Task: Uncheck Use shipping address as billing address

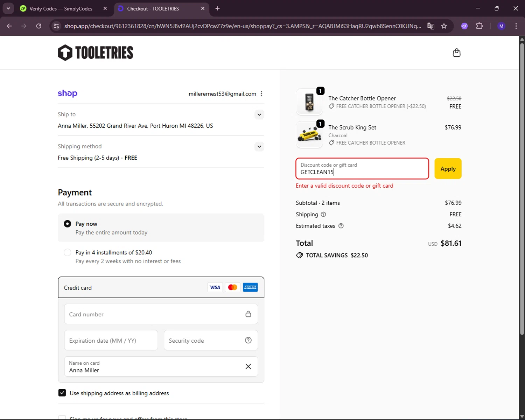Action: tap(62, 393)
